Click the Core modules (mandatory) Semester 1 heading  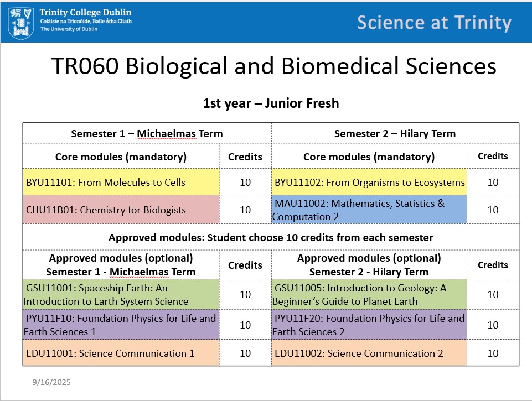121,157
